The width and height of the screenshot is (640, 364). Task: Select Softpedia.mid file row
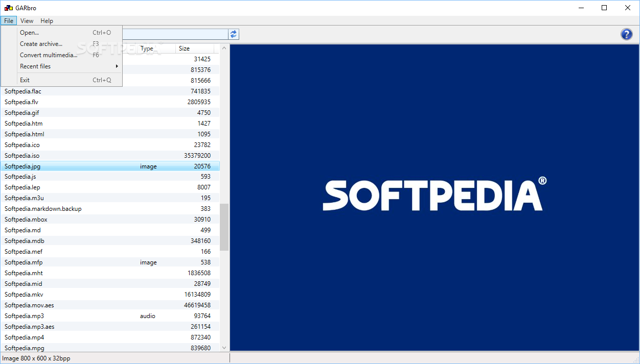[x=110, y=284]
